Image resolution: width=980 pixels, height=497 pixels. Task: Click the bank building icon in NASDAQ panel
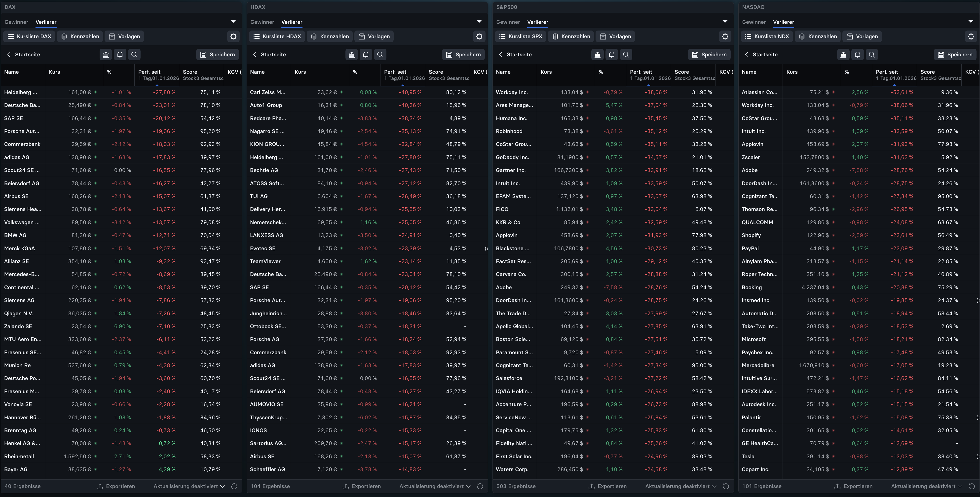[x=843, y=54]
